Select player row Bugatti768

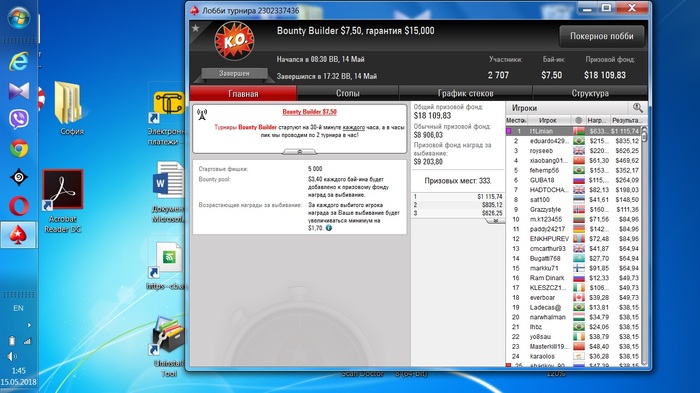pos(573,259)
